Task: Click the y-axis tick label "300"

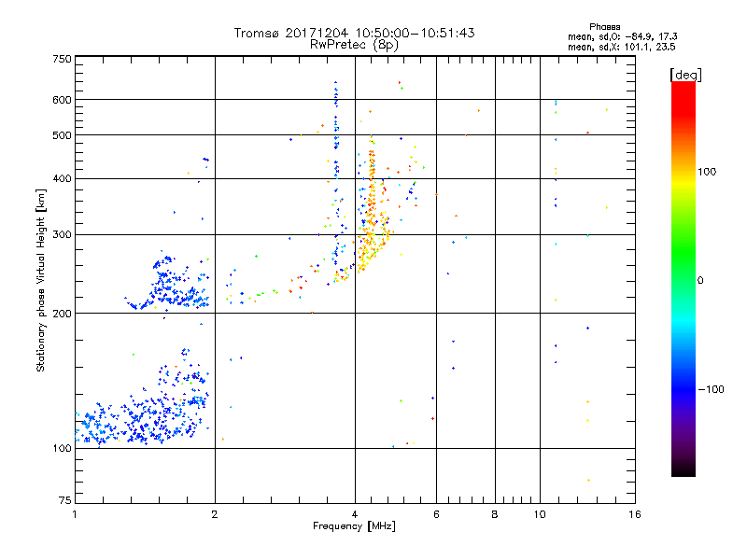Action: (x=63, y=234)
